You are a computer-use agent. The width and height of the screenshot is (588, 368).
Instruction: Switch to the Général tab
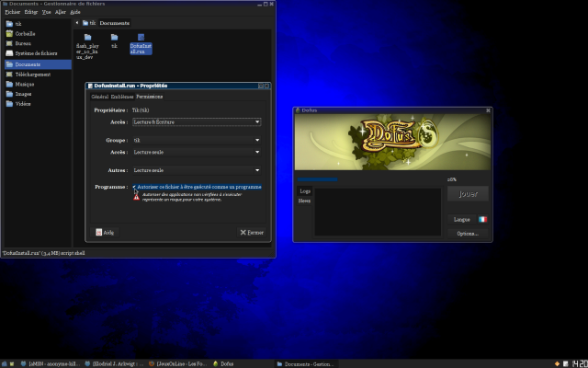(x=99, y=96)
